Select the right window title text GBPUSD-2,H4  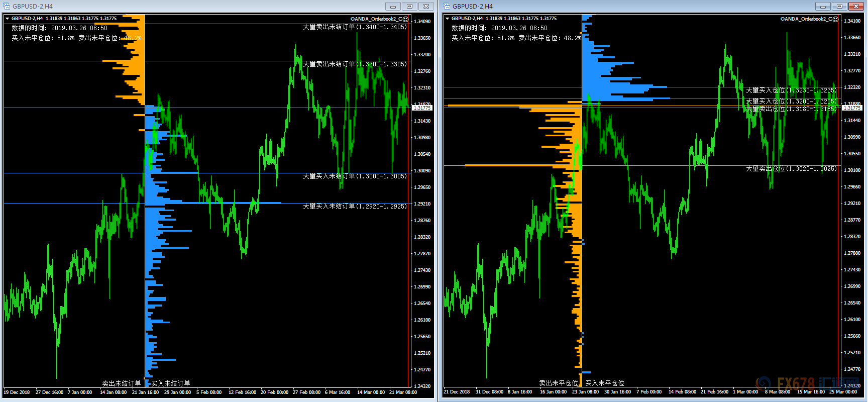473,7
